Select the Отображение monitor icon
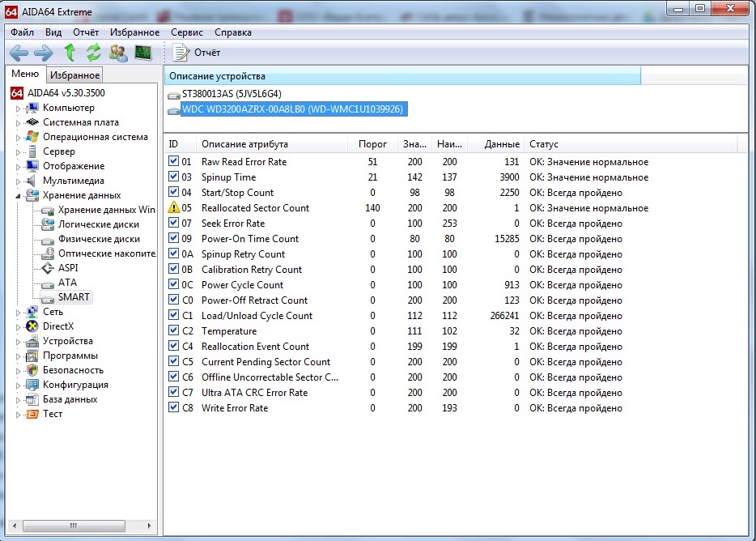Viewport: 756px width, 541px height. (x=32, y=166)
